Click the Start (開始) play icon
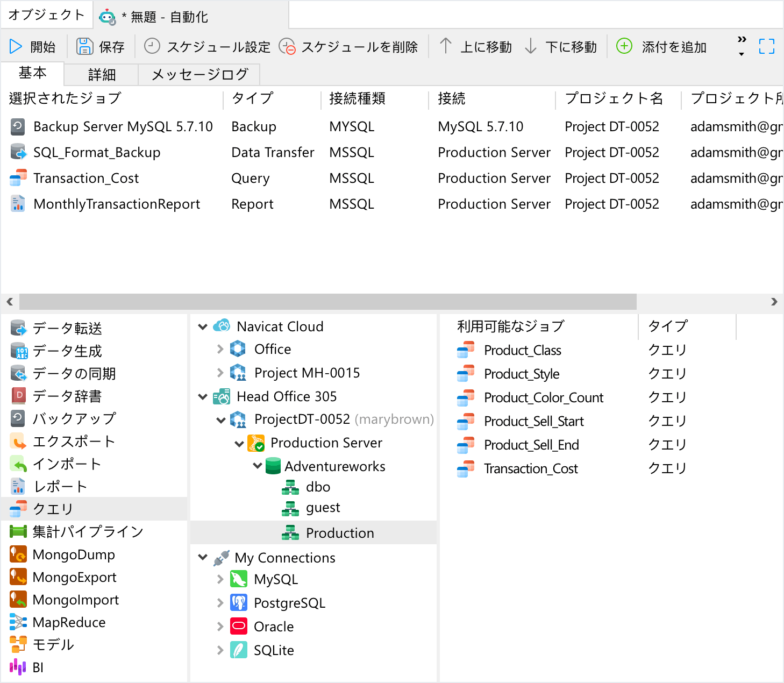784x683 pixels. (x=16, y=47)
